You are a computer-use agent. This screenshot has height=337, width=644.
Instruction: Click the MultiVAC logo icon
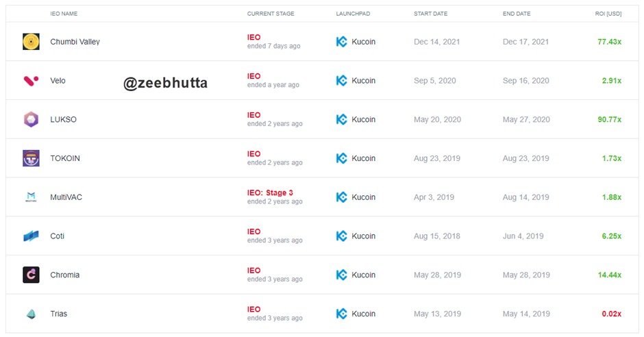31,197
